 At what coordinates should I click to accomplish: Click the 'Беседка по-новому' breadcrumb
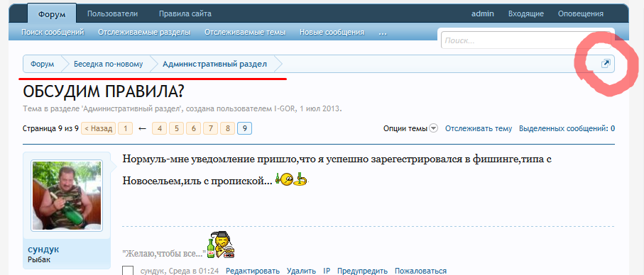pos(109,64)
